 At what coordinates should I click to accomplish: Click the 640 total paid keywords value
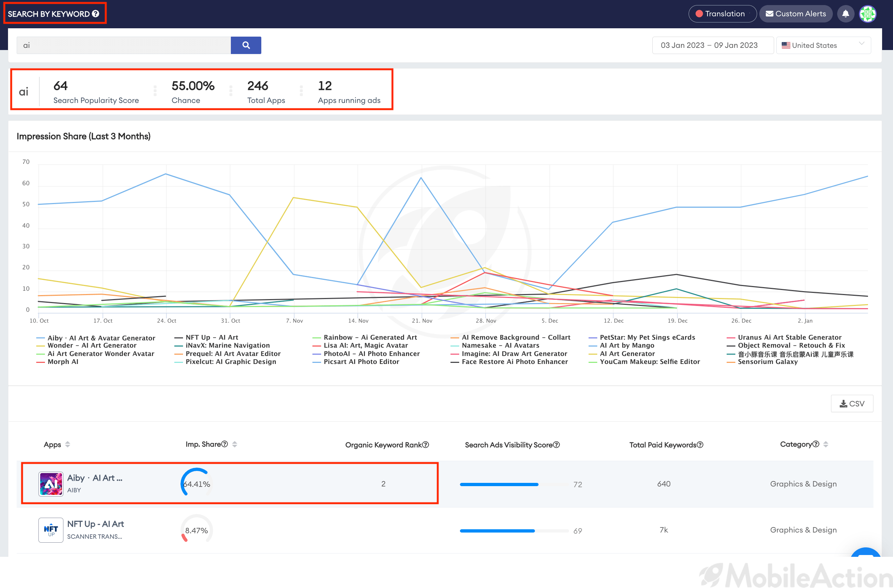click(664, 484)
